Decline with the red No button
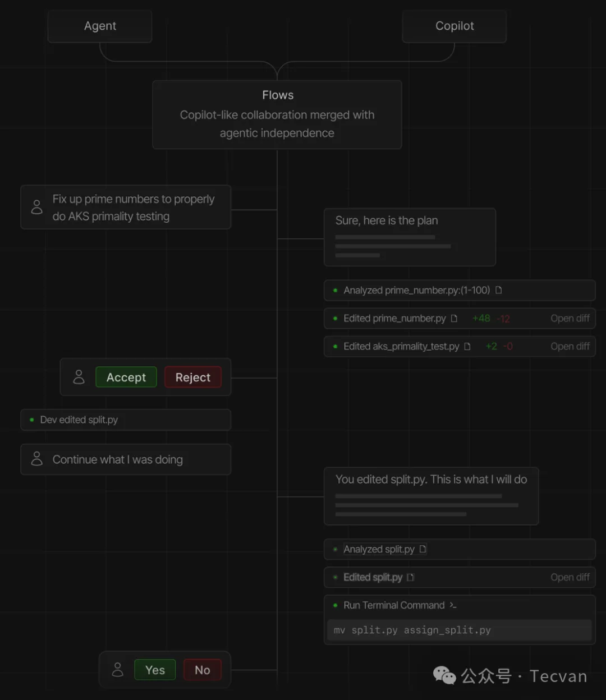The image size is (606, 700). (203, 670)
